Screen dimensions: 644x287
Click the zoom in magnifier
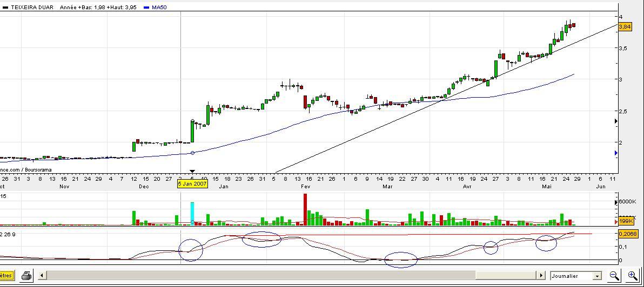pyautogui.click(x=633, y=276)
